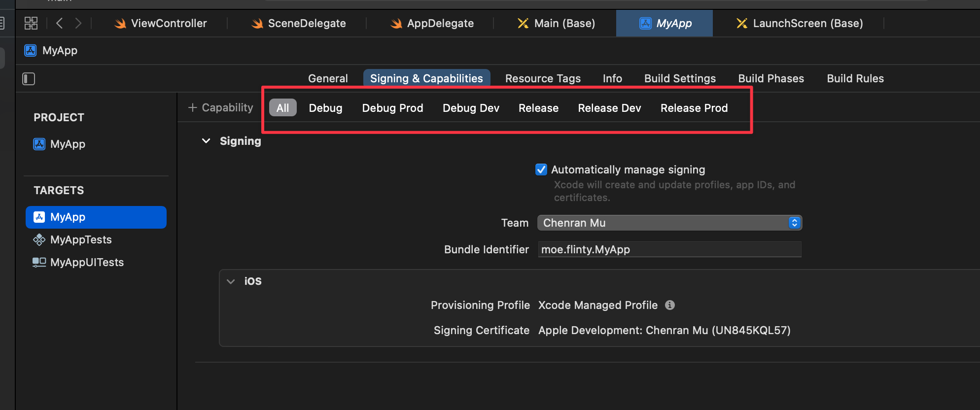Select the MyAppUITests target
The height and width of the screenshot is (410, 980).
[x=87, y=262]
